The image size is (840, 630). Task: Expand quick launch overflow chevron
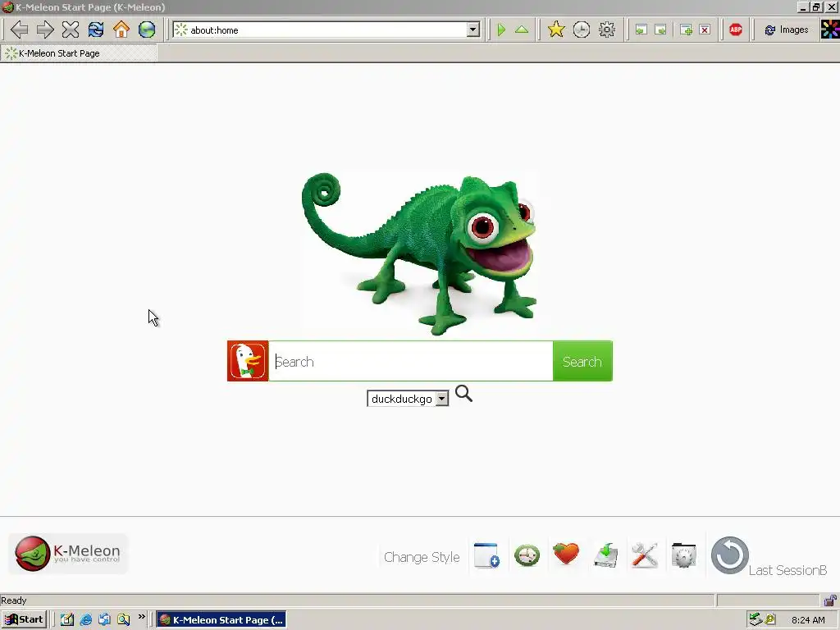click(x=141, y=617)
